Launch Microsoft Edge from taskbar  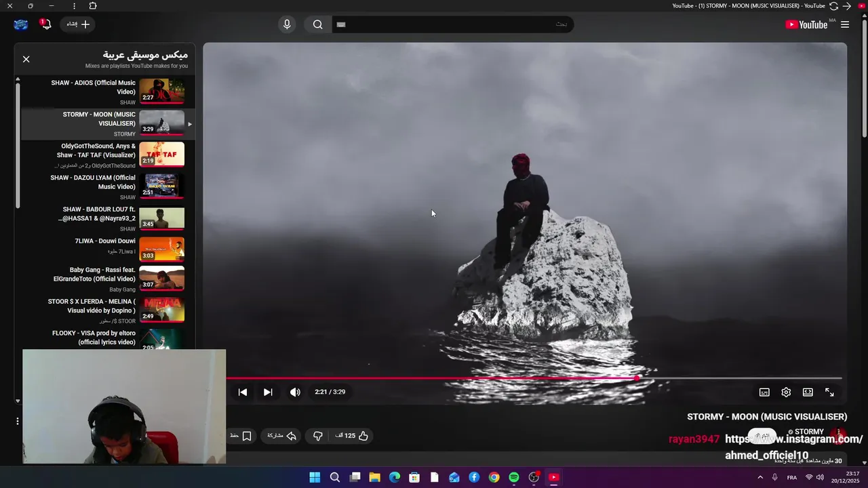[395, 477]
